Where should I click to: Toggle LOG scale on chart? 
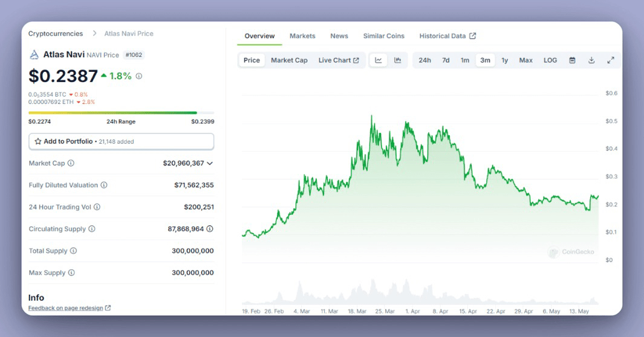click(x=550, y=60)
